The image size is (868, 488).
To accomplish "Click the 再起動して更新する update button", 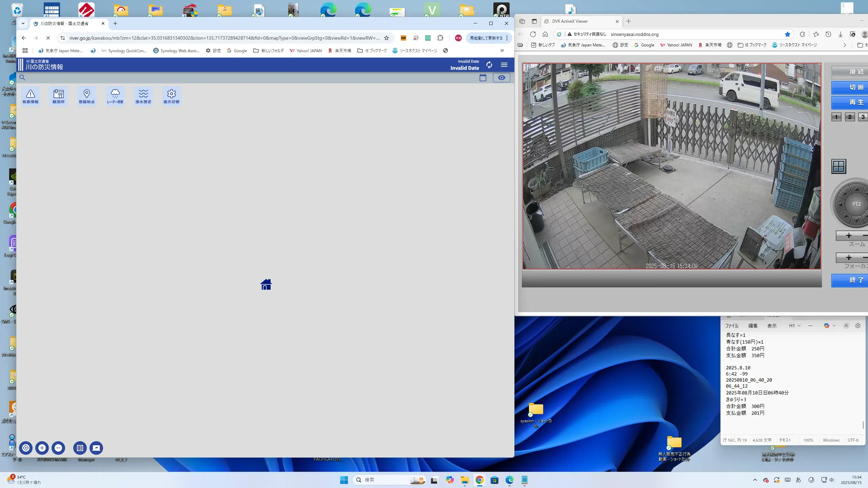I will tap(486, 38).
